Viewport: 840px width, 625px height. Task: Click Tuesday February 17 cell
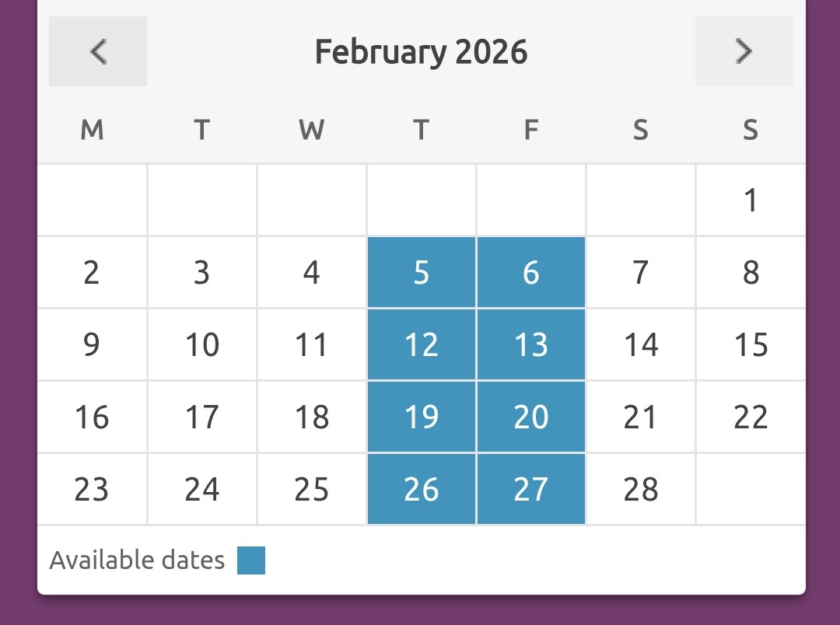tap(202, 417)
